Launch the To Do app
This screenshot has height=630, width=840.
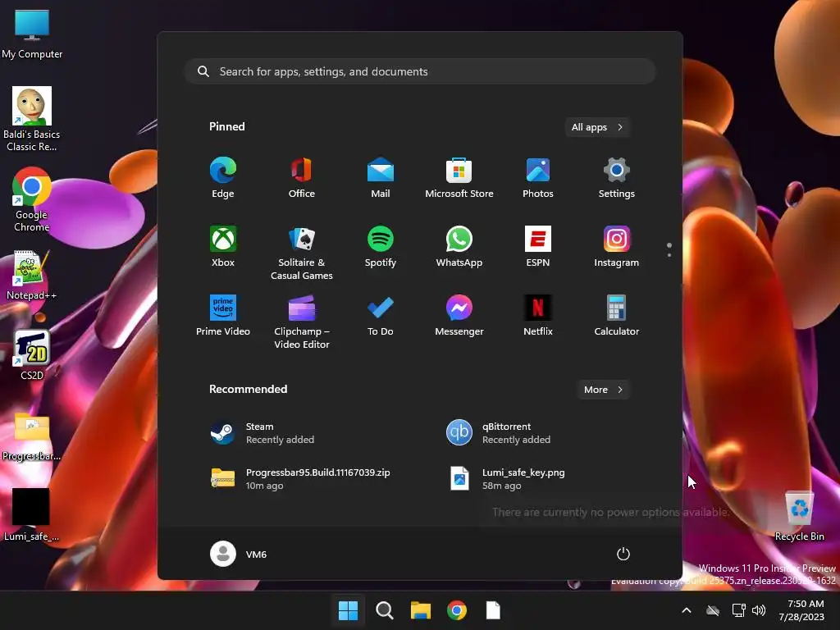pos(381,316)
